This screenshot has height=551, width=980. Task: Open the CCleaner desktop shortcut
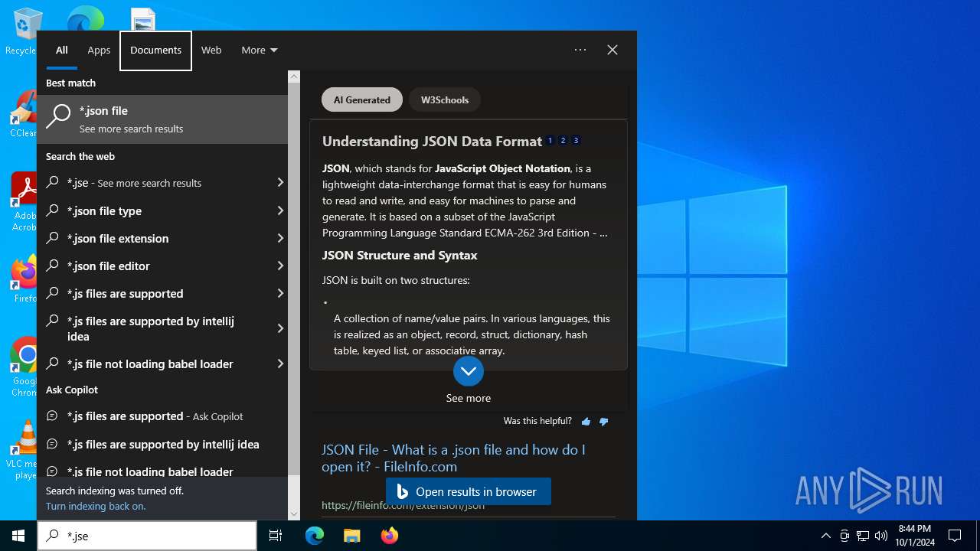25,115
